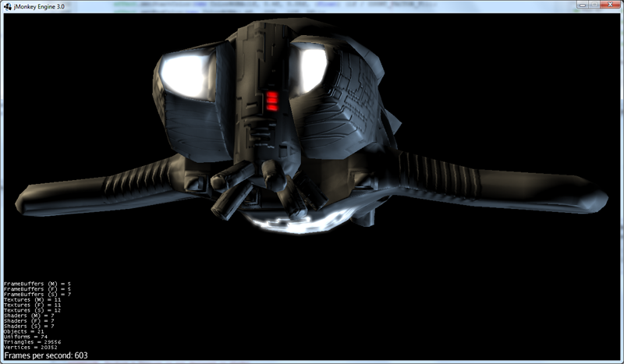
Task: Click the Objects = 21 stat line
Action: pos(25,331)
